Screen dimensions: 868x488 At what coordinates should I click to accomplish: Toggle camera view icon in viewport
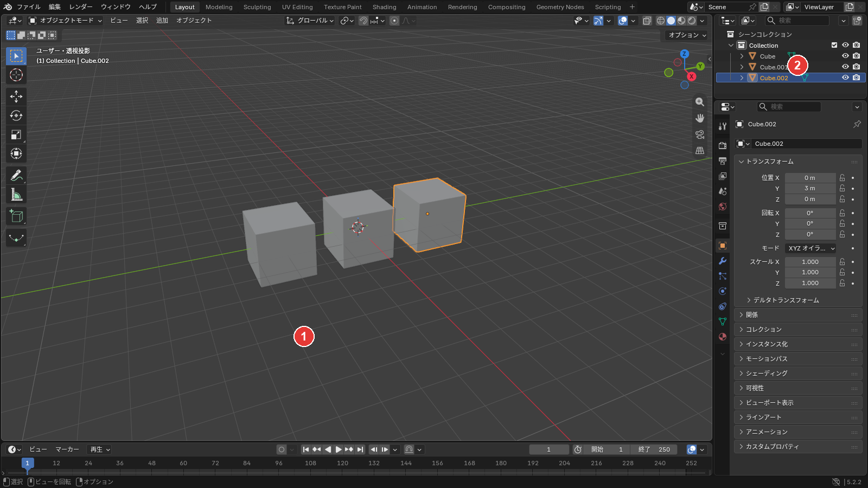(x=700, y=134)
